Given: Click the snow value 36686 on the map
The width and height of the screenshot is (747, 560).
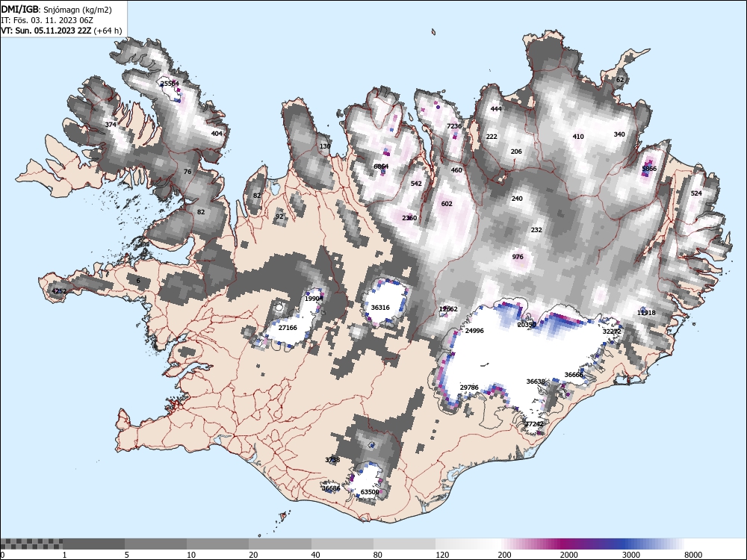Looking at the screenshot, I should click(331, 488).
